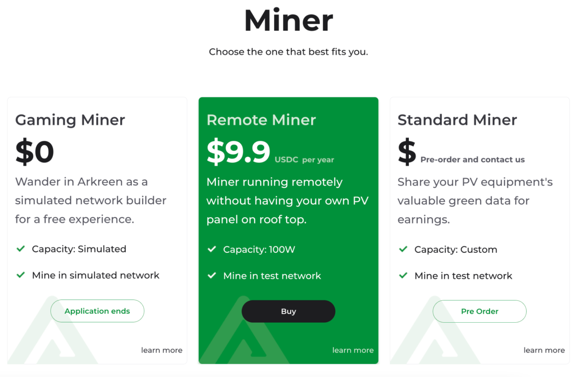Screen dimensions: 588x377
Task: Click checkmark beside Capacity: Custom
Action: point(403,249)
